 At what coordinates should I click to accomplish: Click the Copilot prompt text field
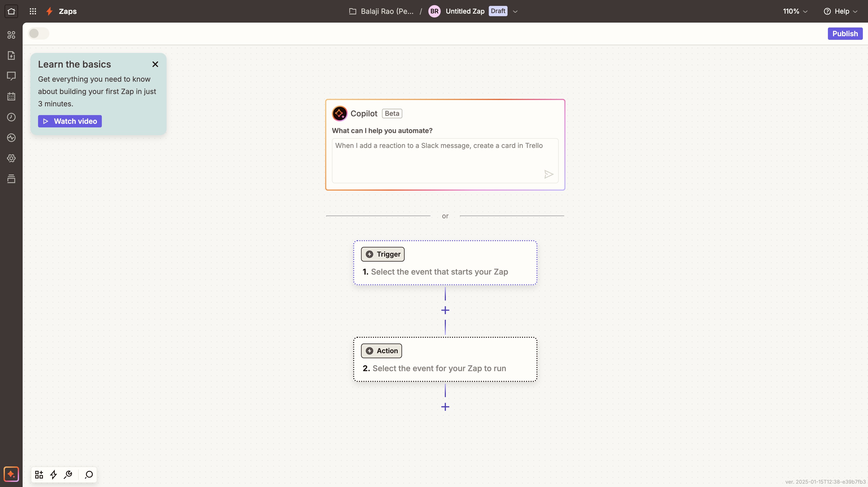click(x=445, y=161)
